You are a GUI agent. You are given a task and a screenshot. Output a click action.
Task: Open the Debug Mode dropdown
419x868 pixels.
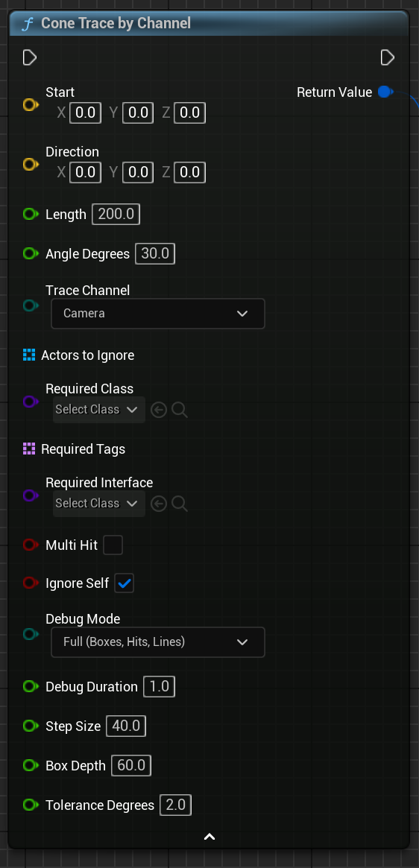158,642
